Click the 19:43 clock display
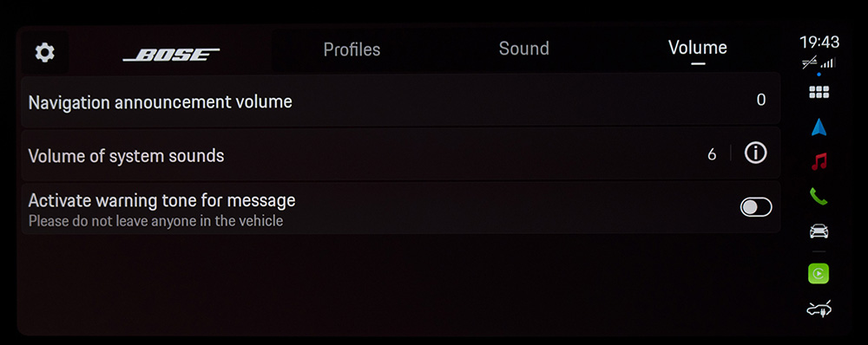868x345 pixels. tap(819, 42)
